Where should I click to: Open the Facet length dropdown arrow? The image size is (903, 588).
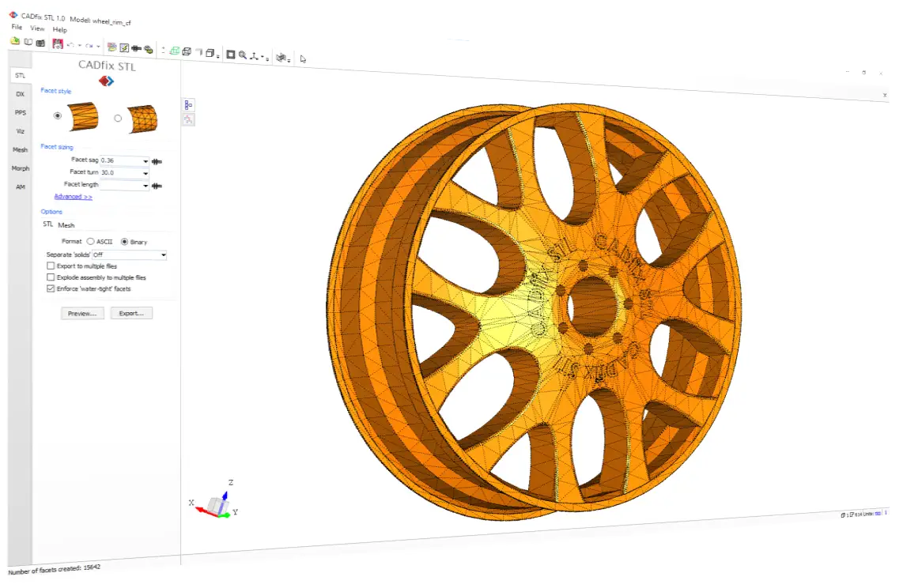pos(145,186)
